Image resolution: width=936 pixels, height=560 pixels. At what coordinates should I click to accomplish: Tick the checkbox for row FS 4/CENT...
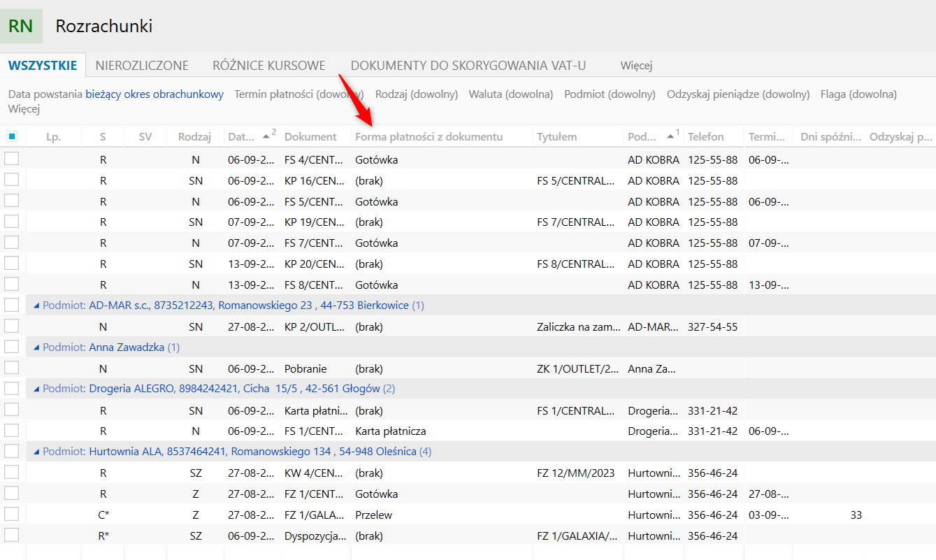point(11,159)
